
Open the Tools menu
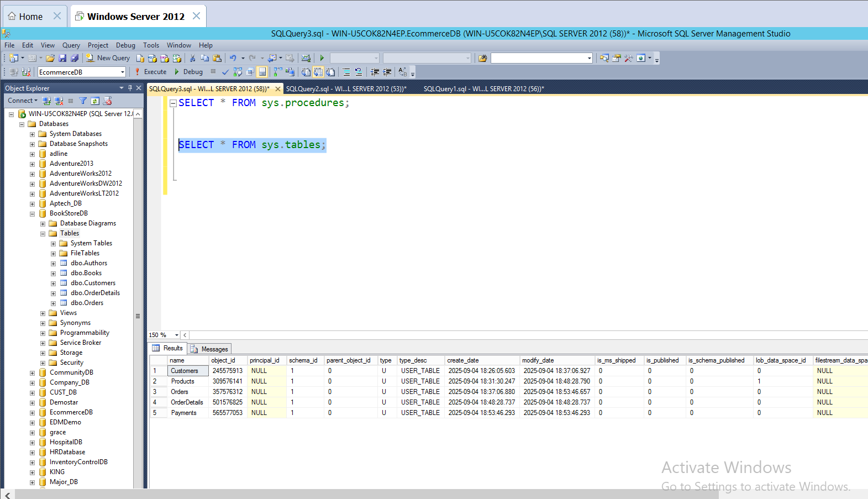[x=151, y=45]
